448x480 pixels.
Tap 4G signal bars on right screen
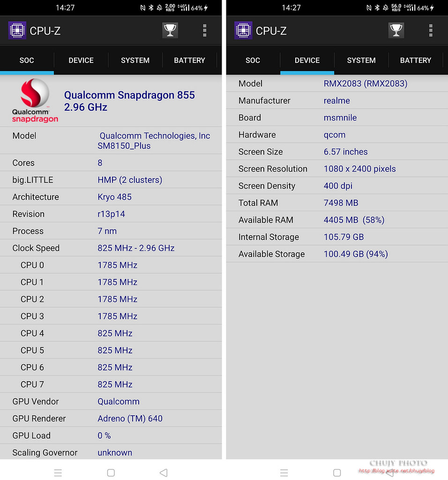(x=410, y=7)
